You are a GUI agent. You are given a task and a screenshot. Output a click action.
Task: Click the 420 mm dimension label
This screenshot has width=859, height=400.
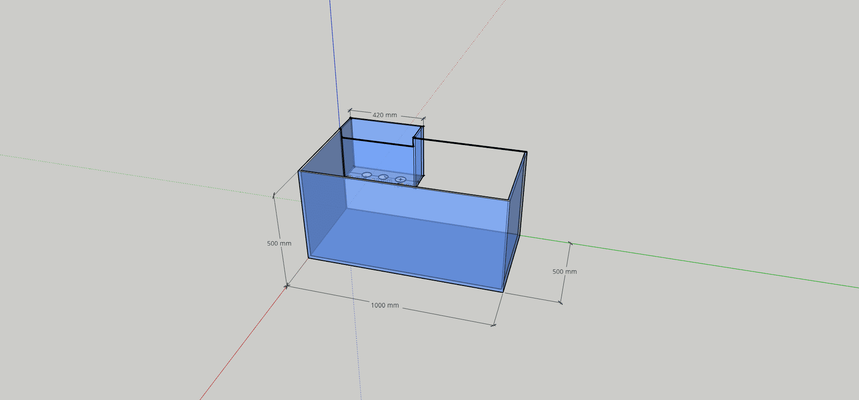point(384,115)
